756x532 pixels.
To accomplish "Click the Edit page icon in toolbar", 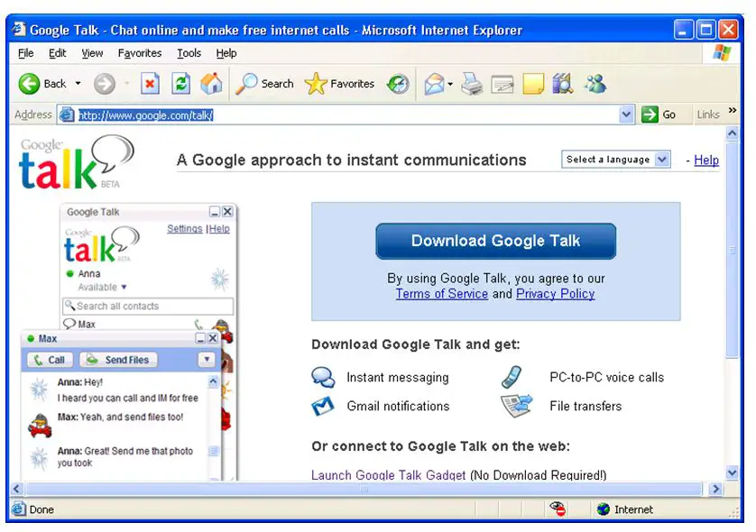I will (502, 85).
